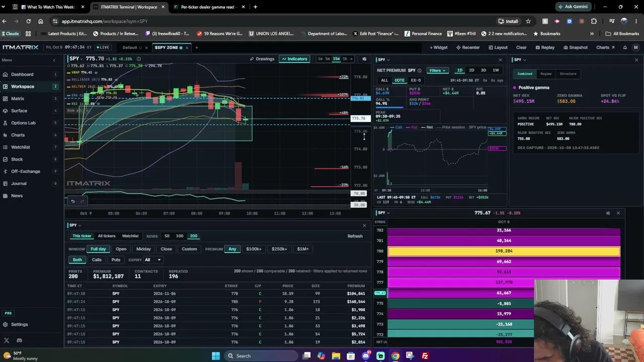The width and height of the screenshot is (644, 362).
Task: Select the 0DTE premium filter
Action: pos(399,80)
